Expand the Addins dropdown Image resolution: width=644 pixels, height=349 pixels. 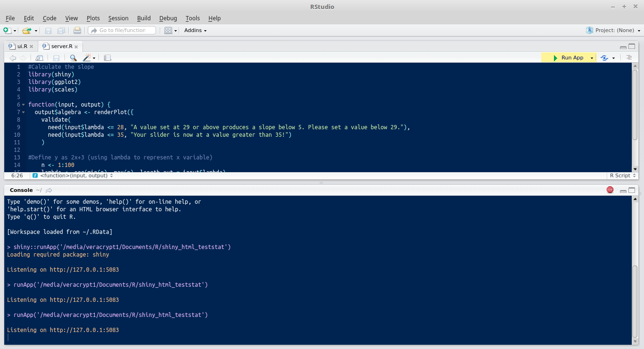[195, 30]
